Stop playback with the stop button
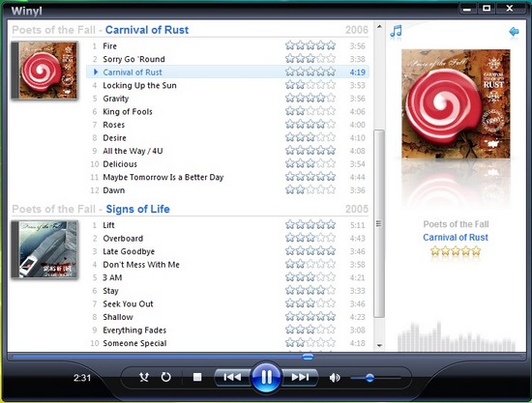 pyautogui.click(x=197, y=377)
